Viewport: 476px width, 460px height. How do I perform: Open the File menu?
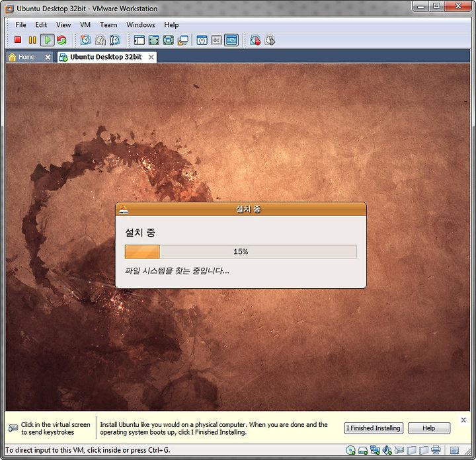click(x=20, y=25)
